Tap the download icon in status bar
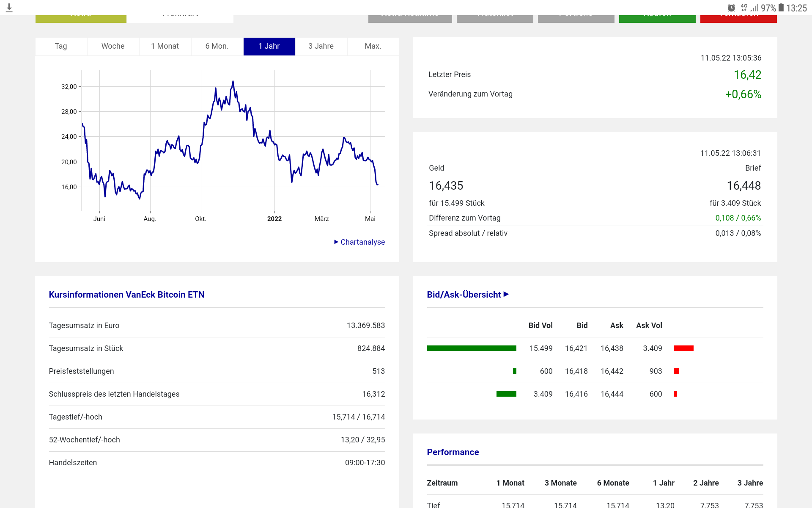Image resolution: width=812 pixels, height=508 pixels. click(9, 8)
